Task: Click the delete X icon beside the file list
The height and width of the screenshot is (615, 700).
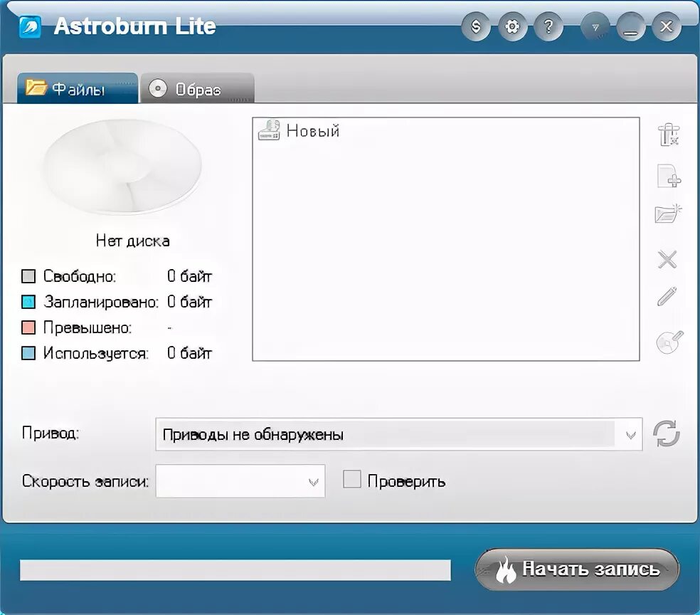Action: click(667, 259)
